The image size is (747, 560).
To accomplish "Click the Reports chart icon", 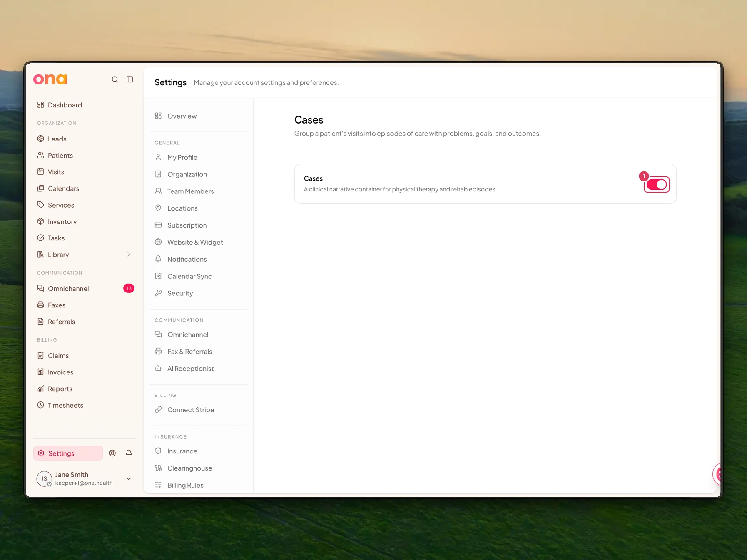I will click(40, 389).
